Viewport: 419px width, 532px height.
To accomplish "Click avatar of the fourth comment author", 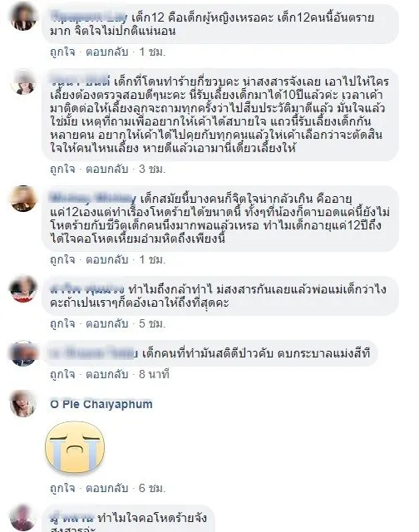I will [23, 289].
